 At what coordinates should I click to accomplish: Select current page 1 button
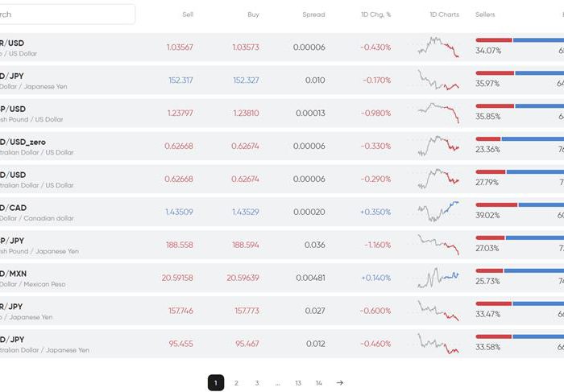(x=216, y=383)
